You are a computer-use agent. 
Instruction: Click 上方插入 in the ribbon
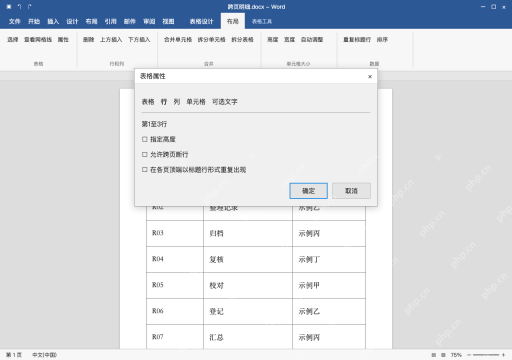point(111,40)
